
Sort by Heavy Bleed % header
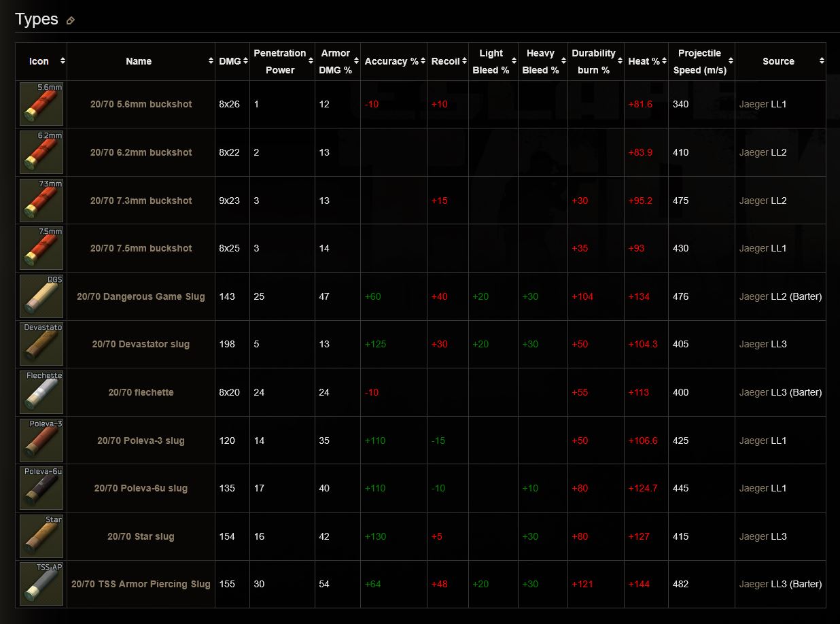click(543, 61)
